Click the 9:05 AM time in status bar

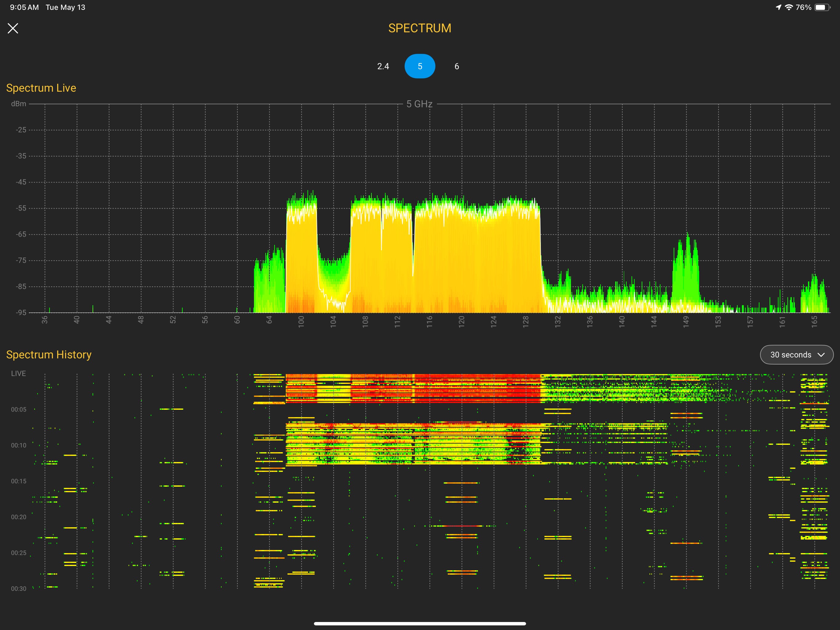[24, 7]
